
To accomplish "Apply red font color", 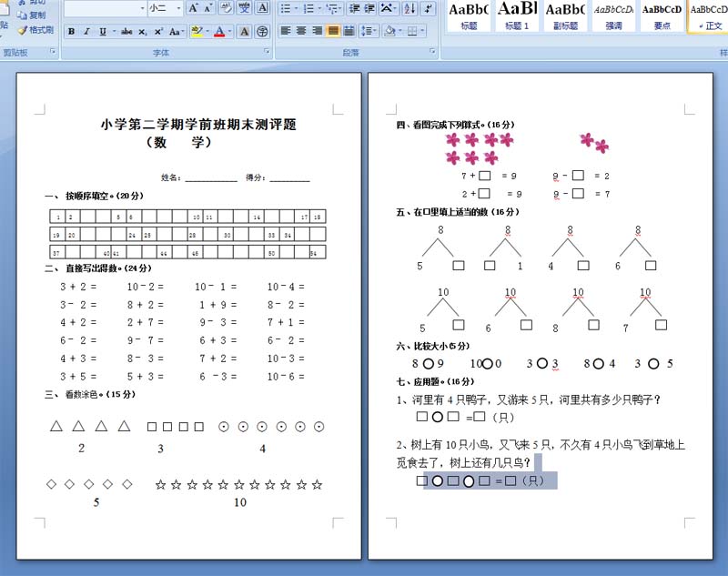I will point(219,32).
